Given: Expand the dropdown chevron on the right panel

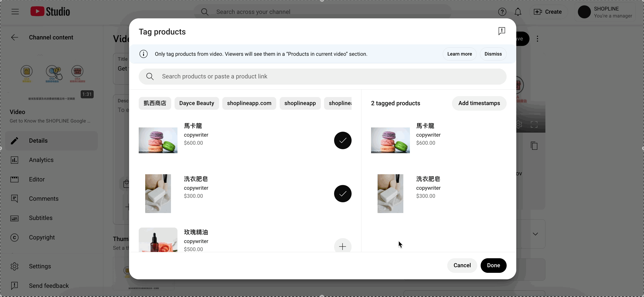Looking at the screenshot, I should 535,234.
